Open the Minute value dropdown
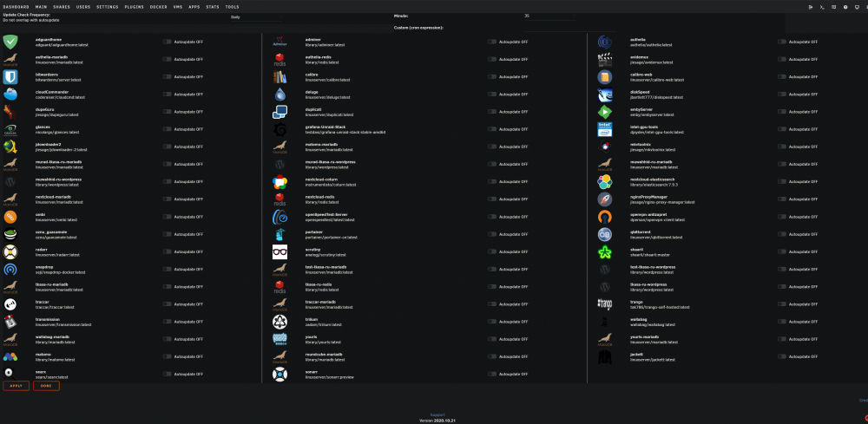The image size is (868, 424). (x=549, y=16)
